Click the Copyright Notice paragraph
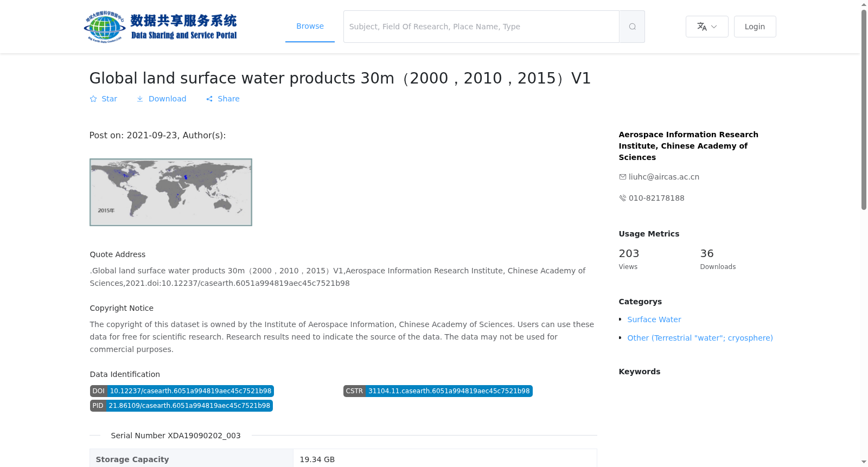 click(342, 337)
